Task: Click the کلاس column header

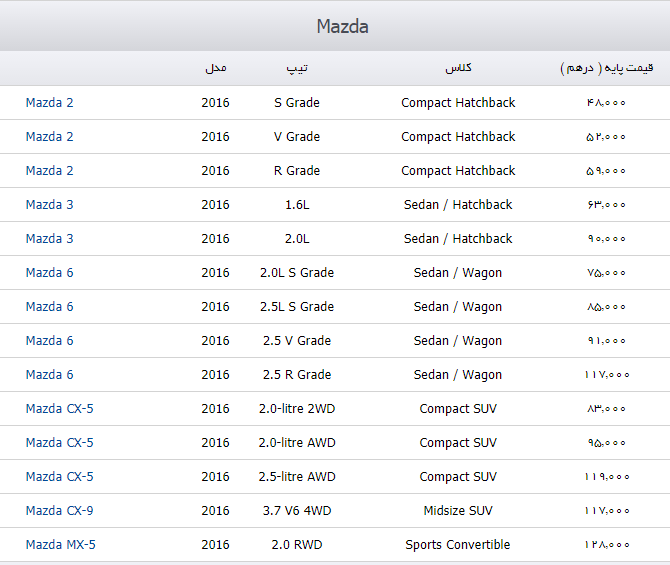Action: pos(458,68)
